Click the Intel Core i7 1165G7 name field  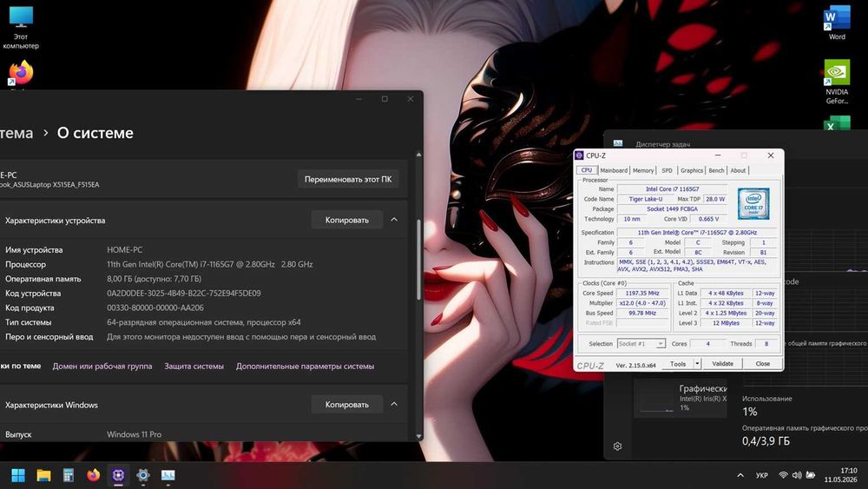[x=672, y=188]
